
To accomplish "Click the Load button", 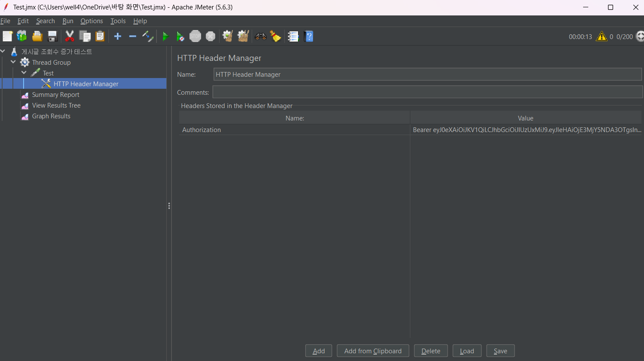I will pos(467,351).
